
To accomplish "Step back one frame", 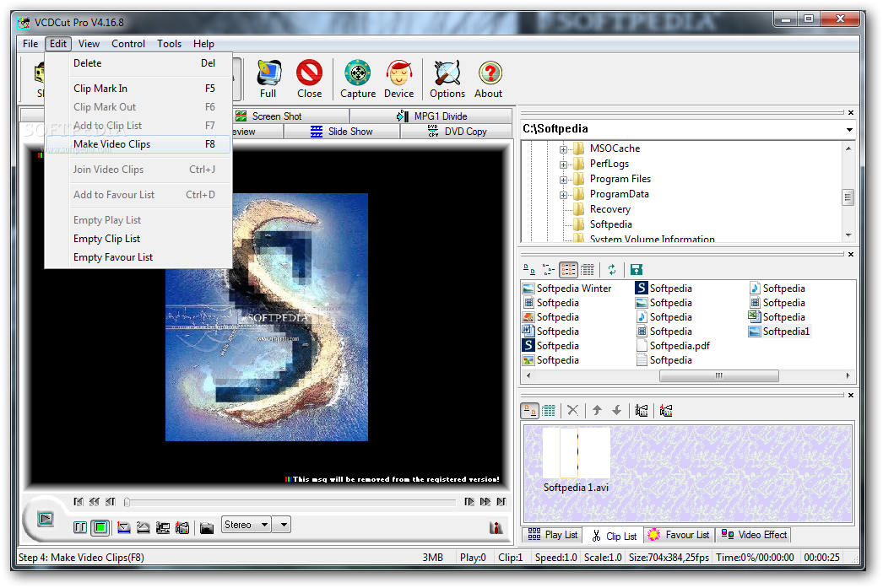I will pos(111,501).
